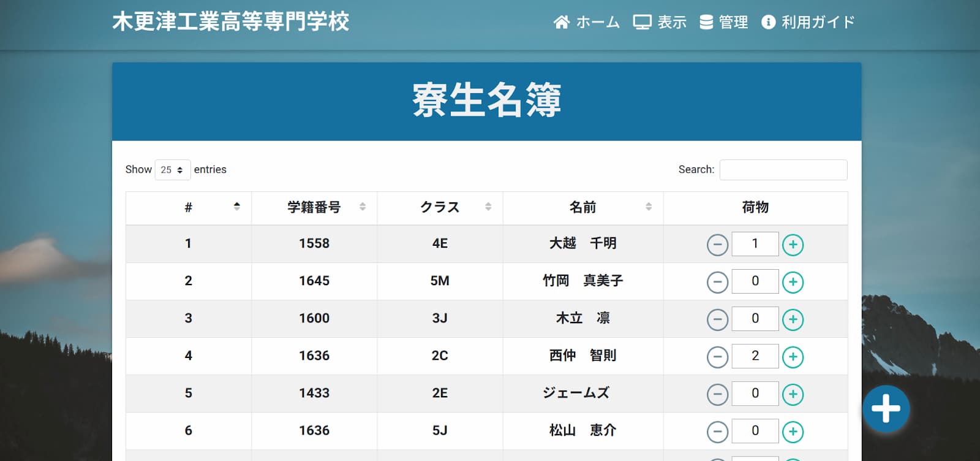
Task: Click minus icon for 松山 恵介
Action: point(717,432)
